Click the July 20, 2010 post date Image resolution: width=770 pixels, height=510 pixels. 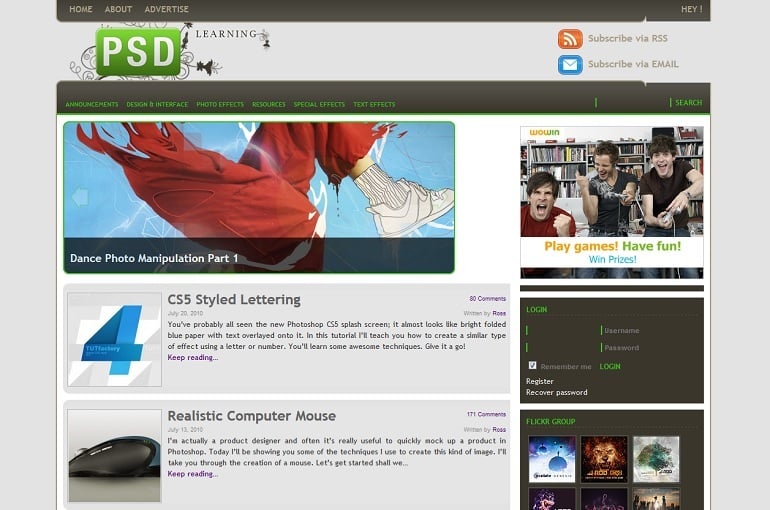coord(185,313)
